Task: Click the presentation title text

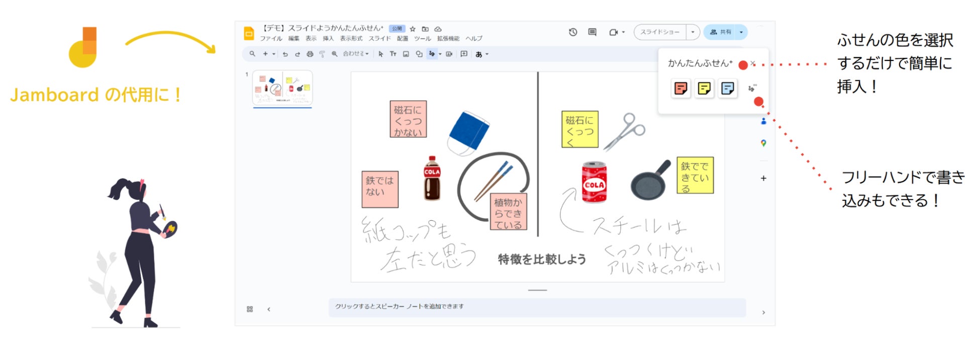Action: pos(324,28)
